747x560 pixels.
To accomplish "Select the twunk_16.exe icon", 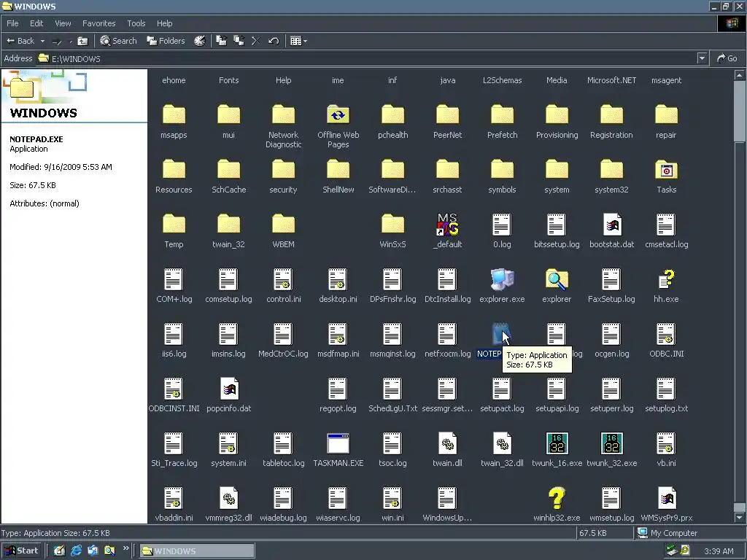I will [557, 444].
